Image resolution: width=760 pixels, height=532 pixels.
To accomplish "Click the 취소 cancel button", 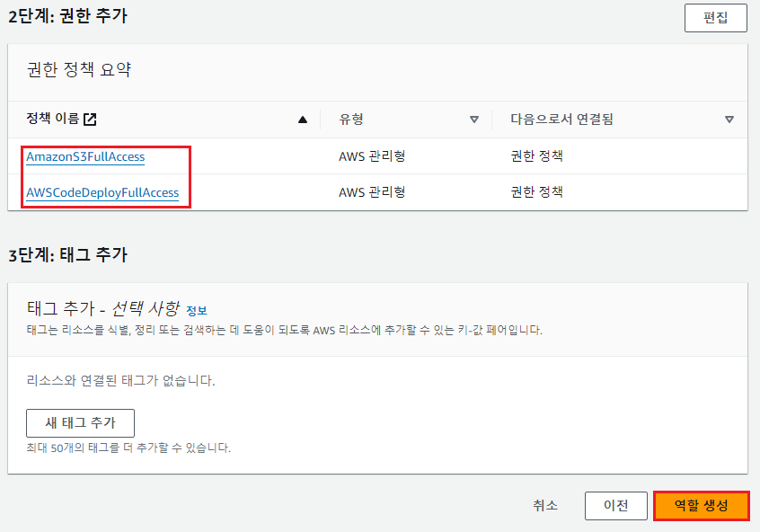I will click(545, 505).
